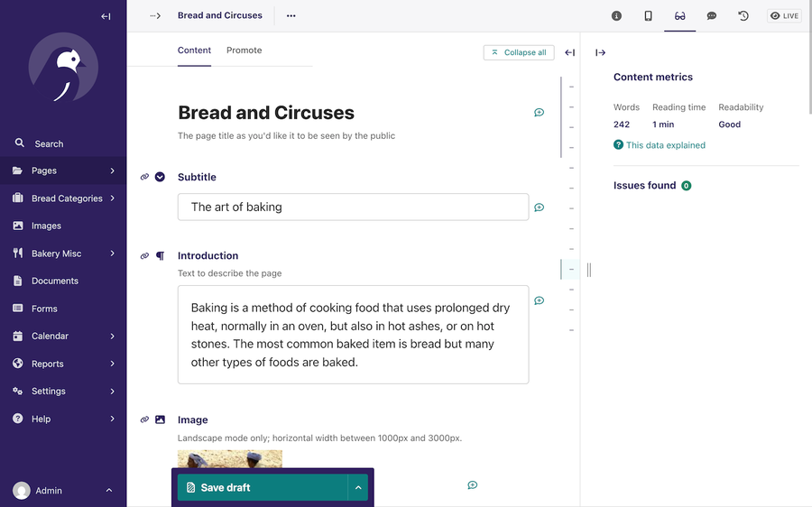812x507 pixels.
Task: Expand the Bread Categories submenu
Action: (112, 198)
